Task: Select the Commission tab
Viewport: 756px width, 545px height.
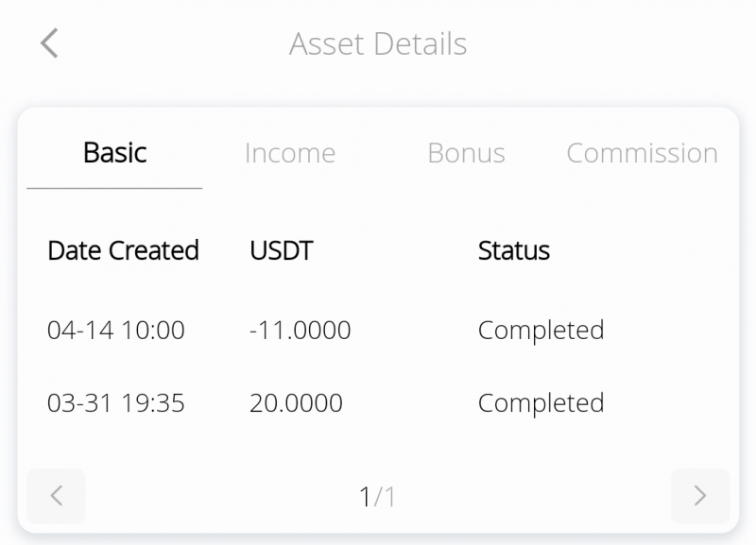Action: [641, 153]
